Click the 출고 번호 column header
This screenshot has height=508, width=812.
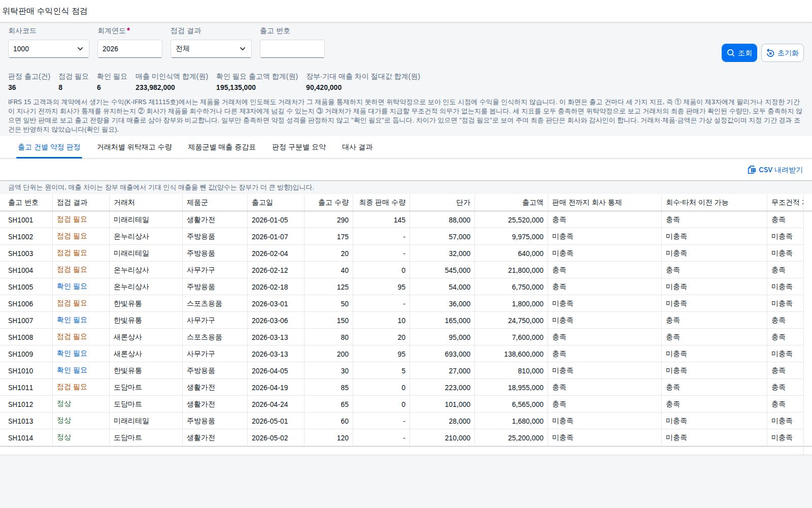[26, 203]
